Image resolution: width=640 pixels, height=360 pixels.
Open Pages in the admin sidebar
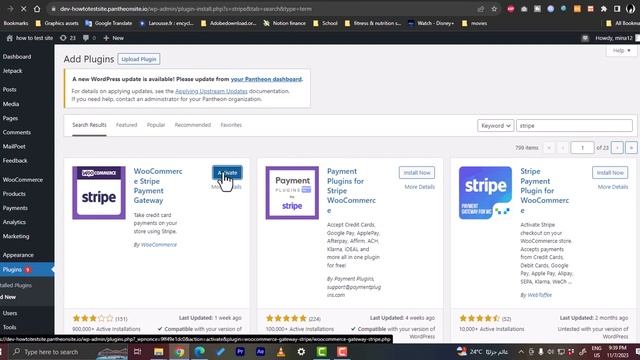10,118
